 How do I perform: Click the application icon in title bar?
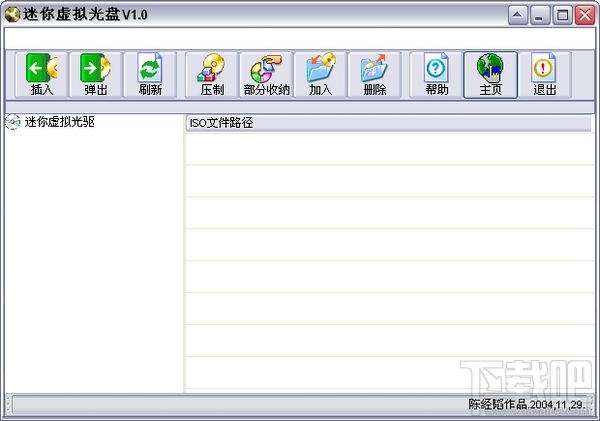click(x=12, y=15)
